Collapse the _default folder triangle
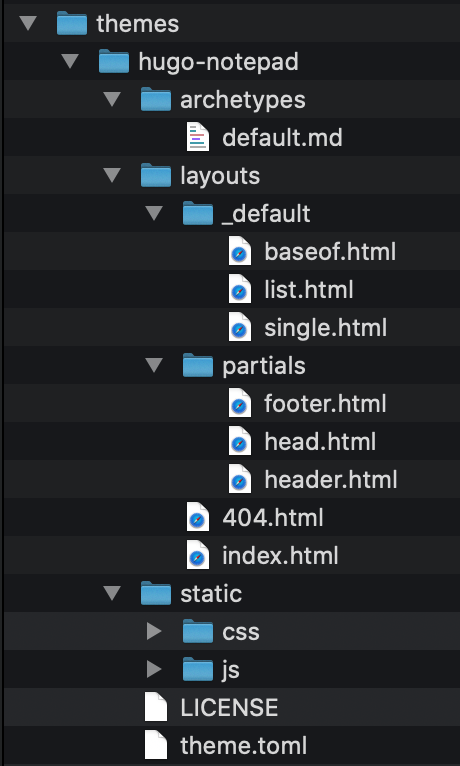The image size is (460, 766). pyautogui.click(x=154, y=213)
